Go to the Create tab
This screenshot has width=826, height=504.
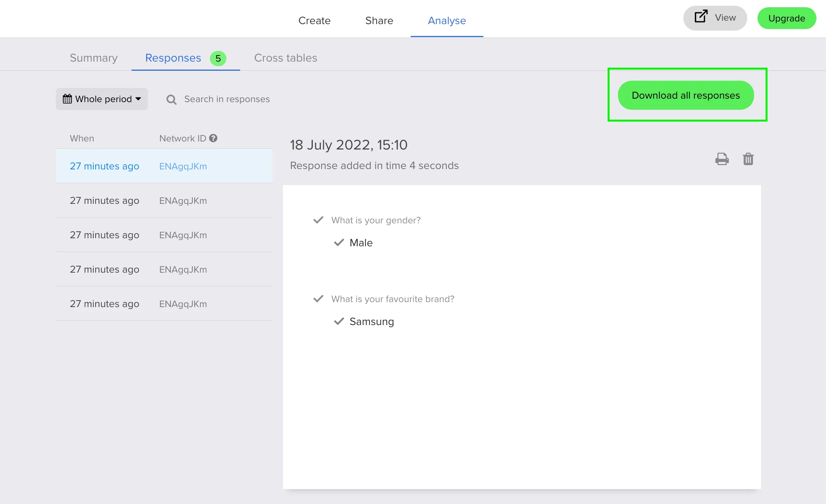click(x=314, y=21)
